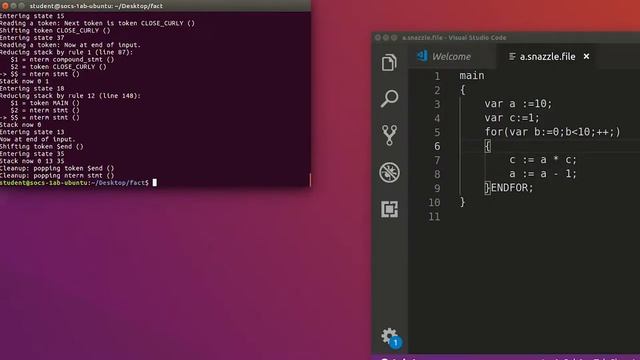Click the file icon on a.snazzle.file tab

tap(512, 56)
